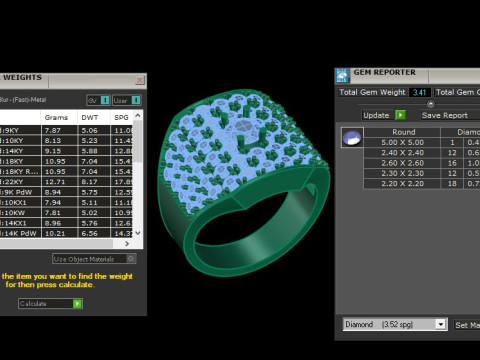This screenshot has height=360, width=480.
Task: Click the weights table horizontal scrollbar thumb
Action: pos(56,243)
